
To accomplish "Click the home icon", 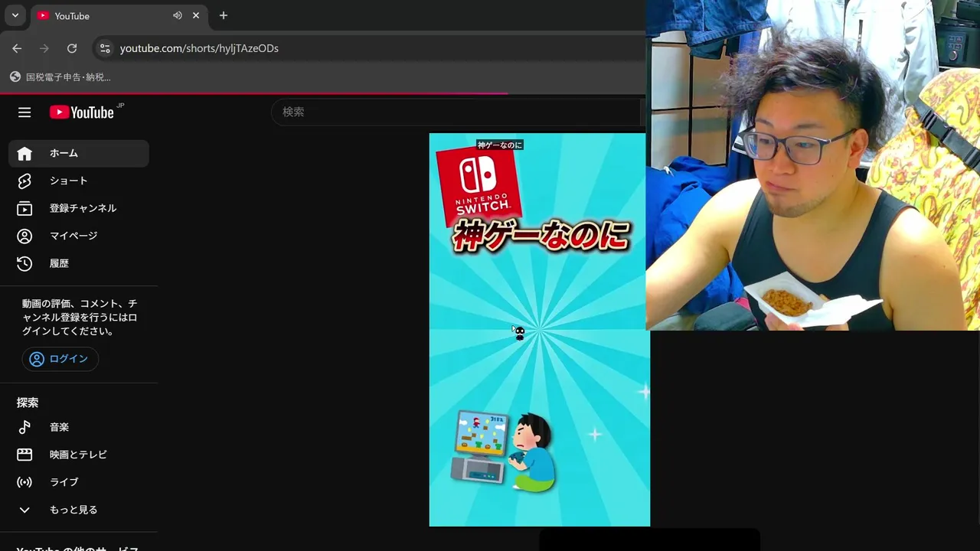I will [24, 153].
